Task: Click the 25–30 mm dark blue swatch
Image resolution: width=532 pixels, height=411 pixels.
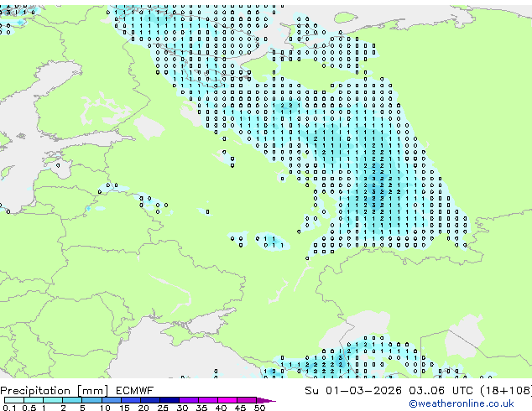Action: [x=169, y=400]
